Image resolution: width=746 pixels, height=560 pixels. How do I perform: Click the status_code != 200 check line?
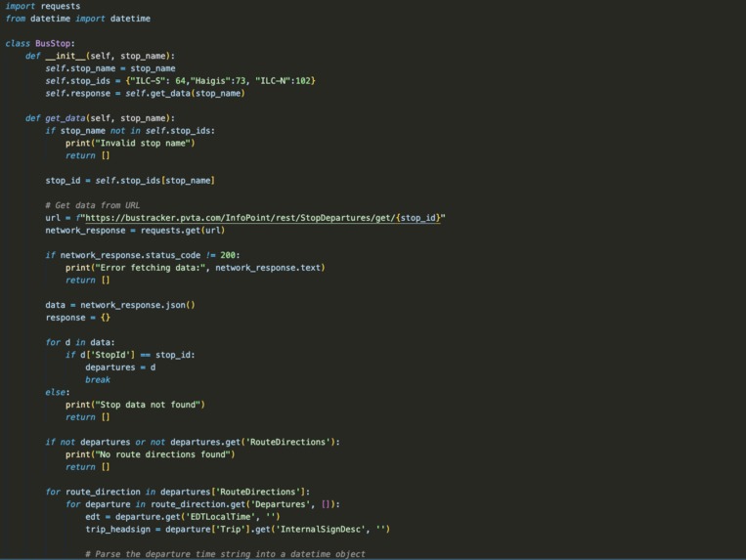click(x=143, y=255)
